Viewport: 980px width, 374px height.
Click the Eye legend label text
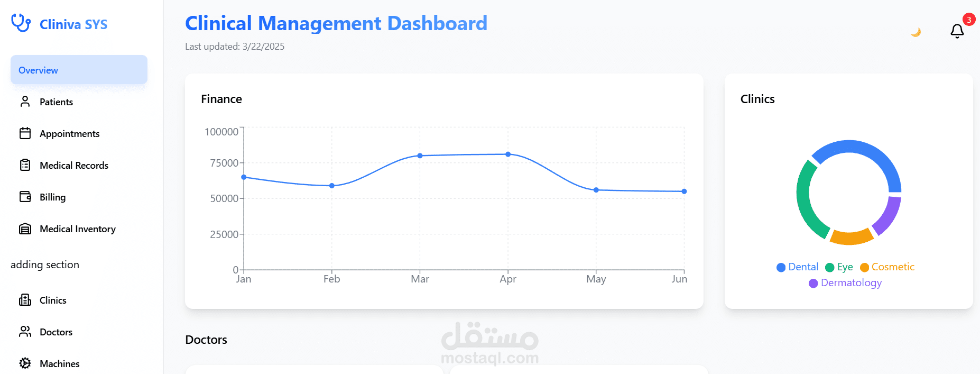(845, 267)
